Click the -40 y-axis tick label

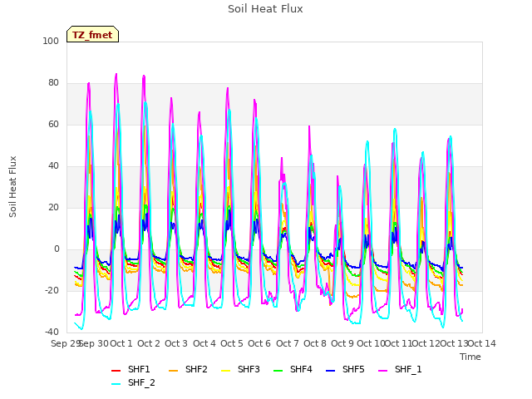52,332
